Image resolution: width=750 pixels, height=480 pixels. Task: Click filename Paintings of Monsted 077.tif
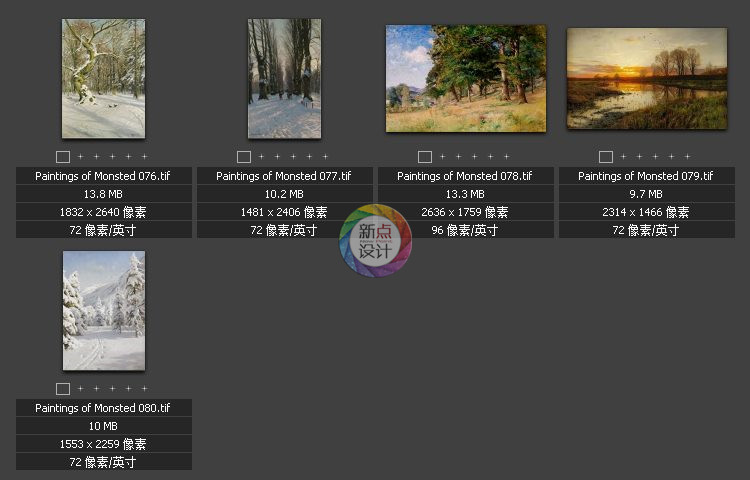(284, 176)
